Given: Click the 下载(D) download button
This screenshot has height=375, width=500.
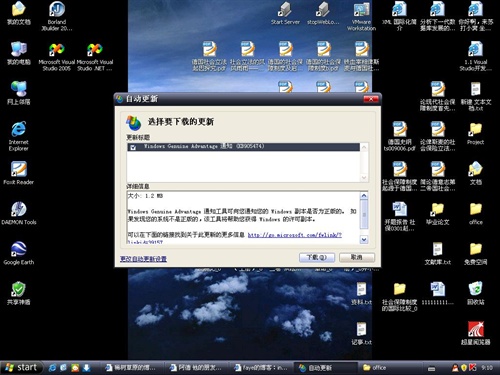Looking at the screenshot, I should (317, 257).
